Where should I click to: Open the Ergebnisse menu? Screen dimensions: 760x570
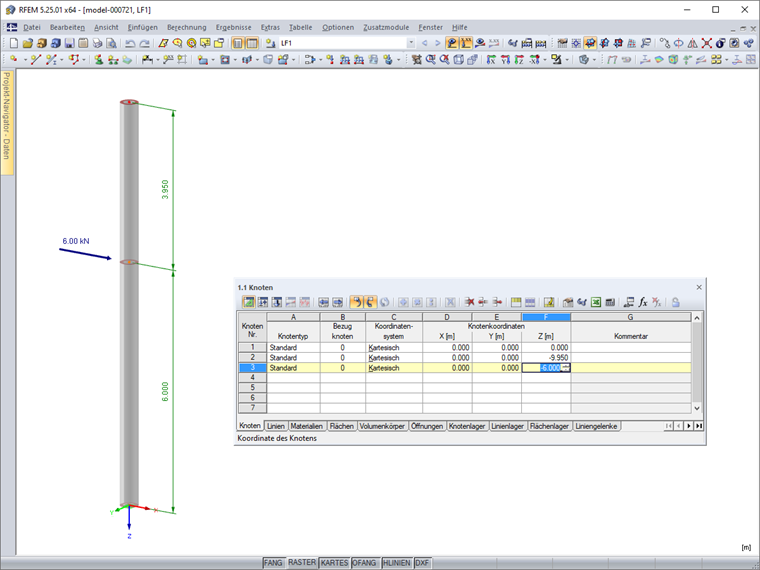pyautogui.click(x=233, y=28)
